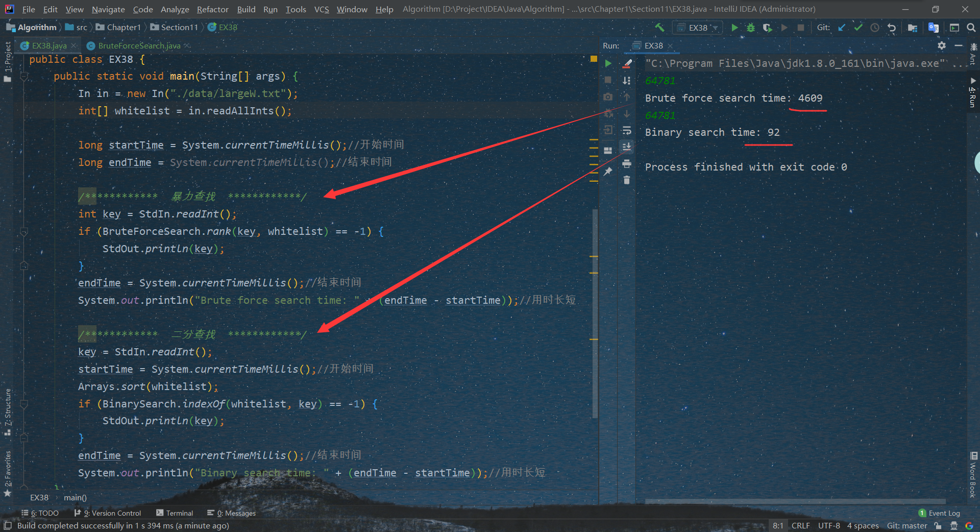This screenshot has width=980, height=532.
Task: Toggle soft-wrap in the Run console
Action: [627, 130]
